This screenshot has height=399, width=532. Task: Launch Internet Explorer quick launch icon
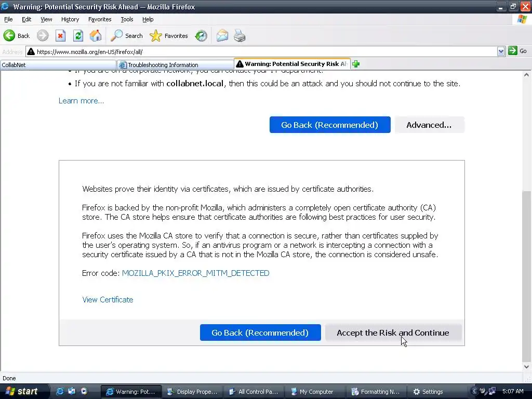pyautogui.click(x=60, y=392)
